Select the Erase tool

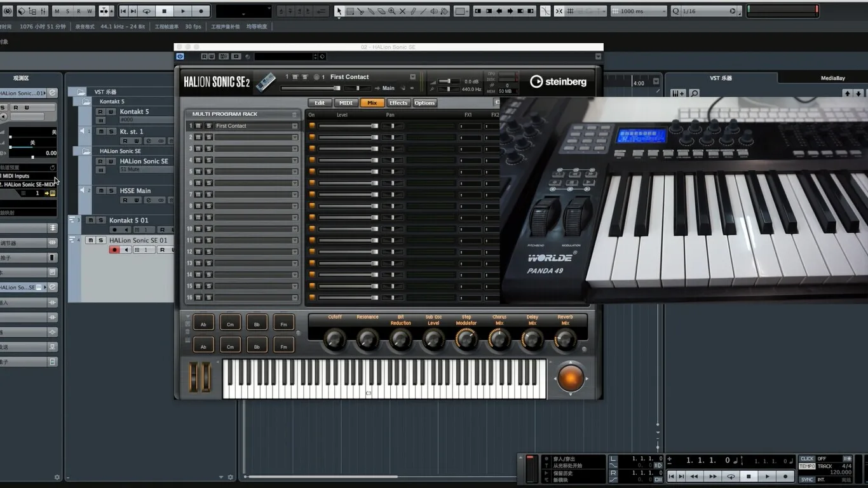[x=381, y=11]
